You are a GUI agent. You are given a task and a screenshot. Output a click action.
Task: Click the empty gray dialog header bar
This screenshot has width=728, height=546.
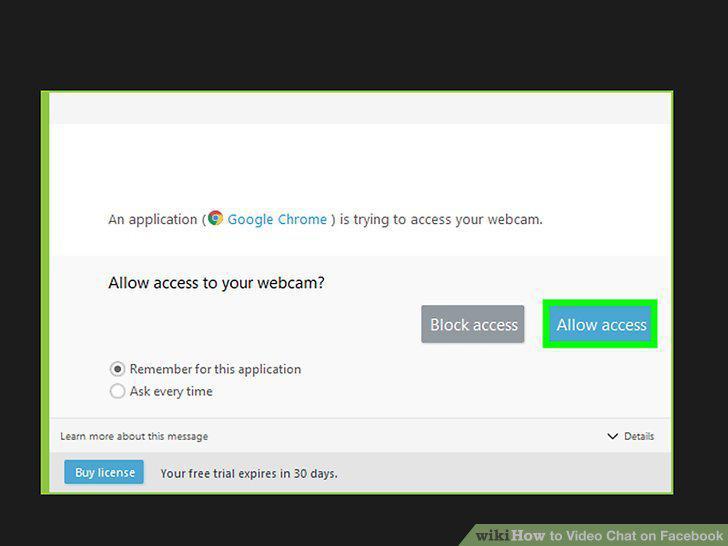click(360, 108)
